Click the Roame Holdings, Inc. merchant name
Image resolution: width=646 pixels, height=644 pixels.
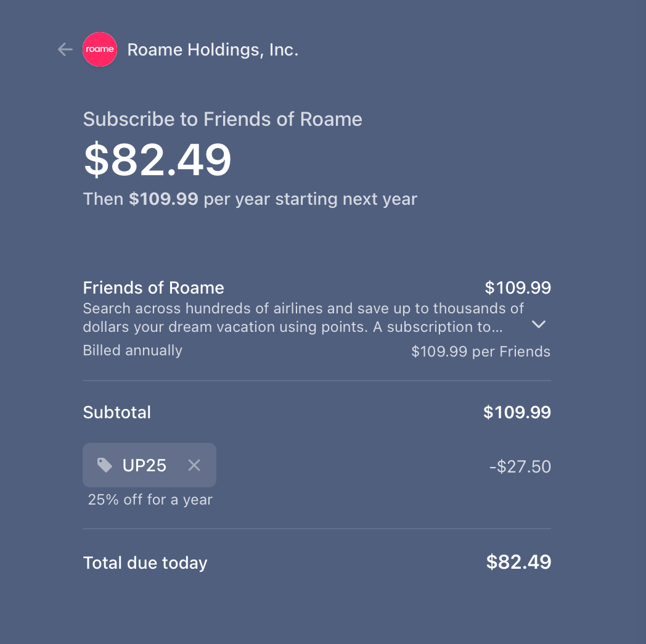(213, 49)
